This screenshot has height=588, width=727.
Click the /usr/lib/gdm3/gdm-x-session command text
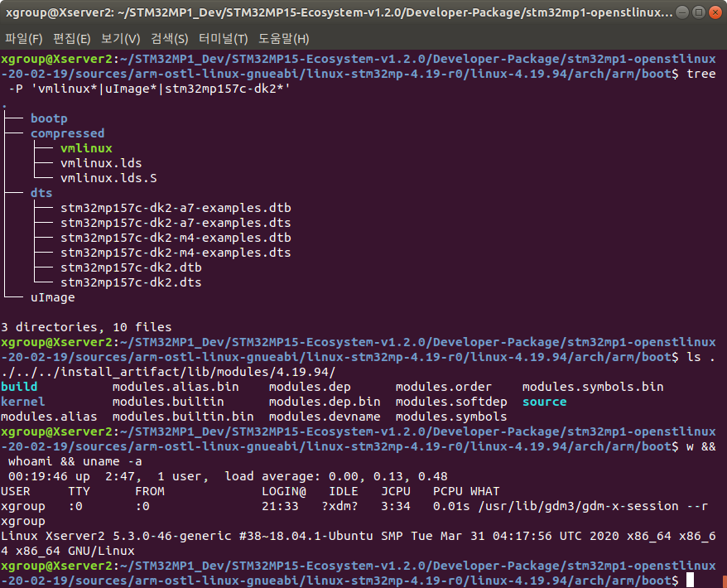click(x=578, y=506)
